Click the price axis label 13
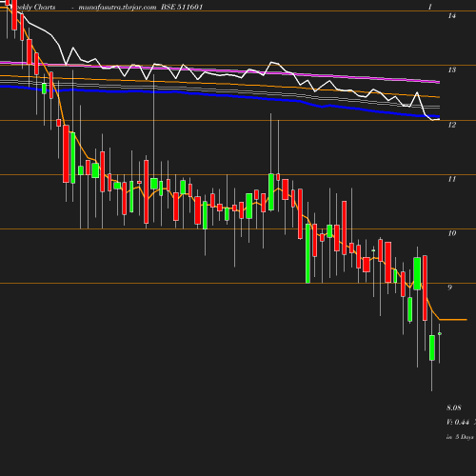Image resolution: width=476 pixels, height=476 pixels. point(452,69)
